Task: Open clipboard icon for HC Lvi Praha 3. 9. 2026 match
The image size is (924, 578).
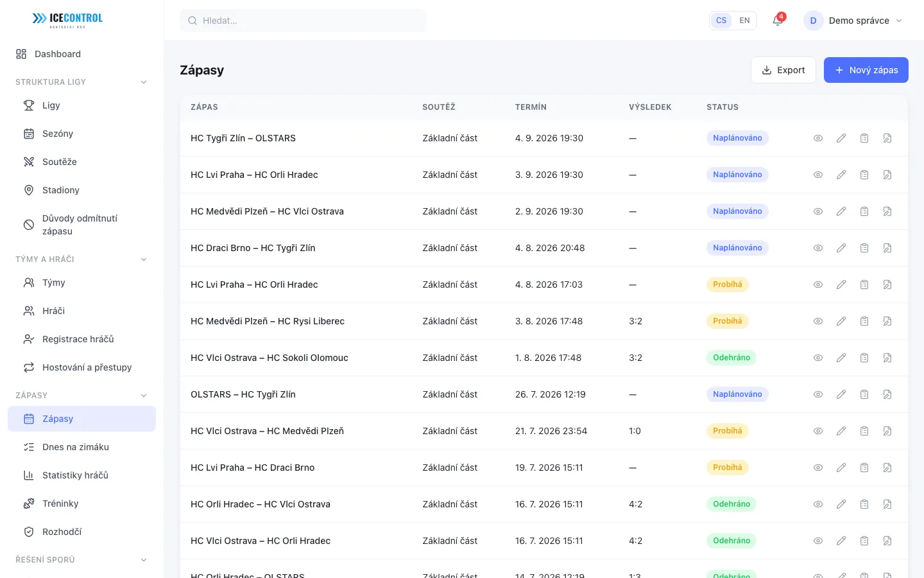Action: pyautogui.click(x=864, y=175)
